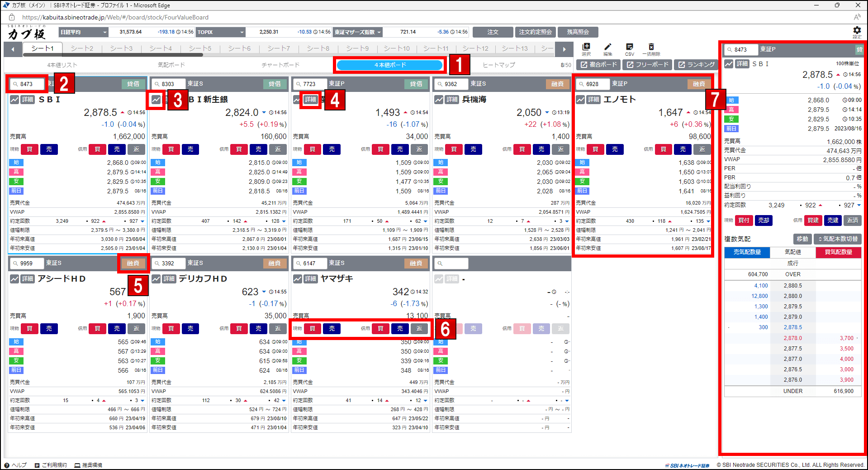Open the chart icon for アシードHD card

coord(14,279)
